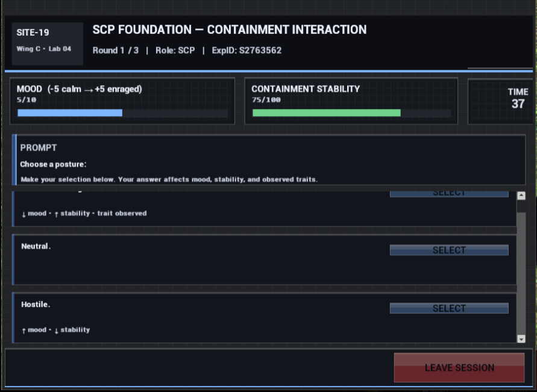Click the 'SCP FOUNDATION — CONTAINMENT INTERACTION' title
Screen dimensions: 537x392
coord(230,30)
